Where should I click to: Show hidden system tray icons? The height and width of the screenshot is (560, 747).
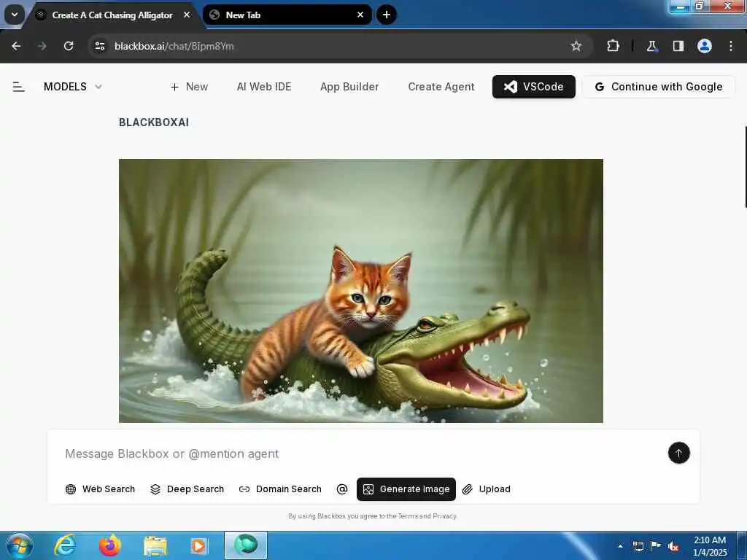(620, 546)
